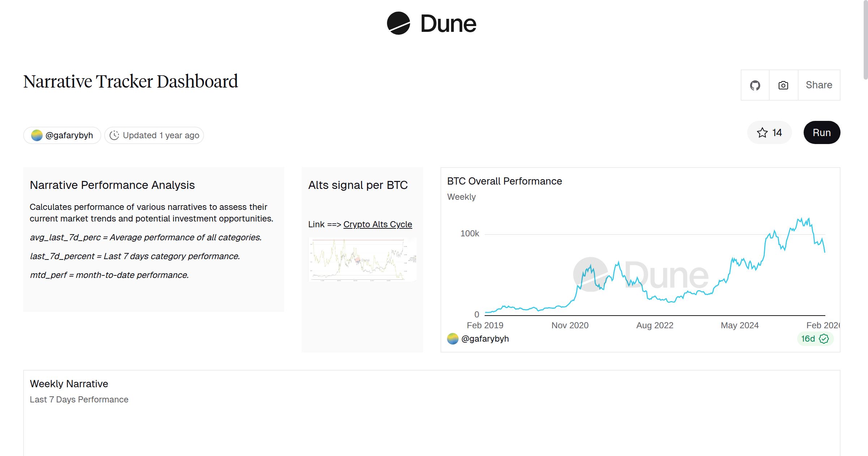
Task: Open the Crypto Alts Cycle link
Action: click(x=378, y=224)
